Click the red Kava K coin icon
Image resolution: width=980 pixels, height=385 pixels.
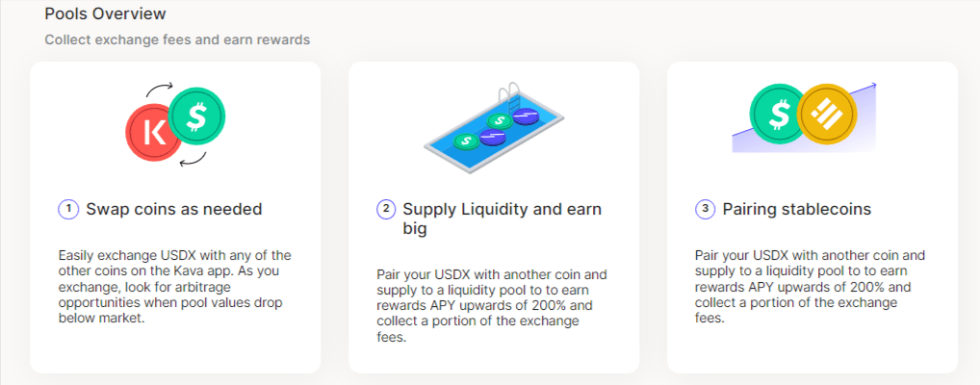pos(150,133)
